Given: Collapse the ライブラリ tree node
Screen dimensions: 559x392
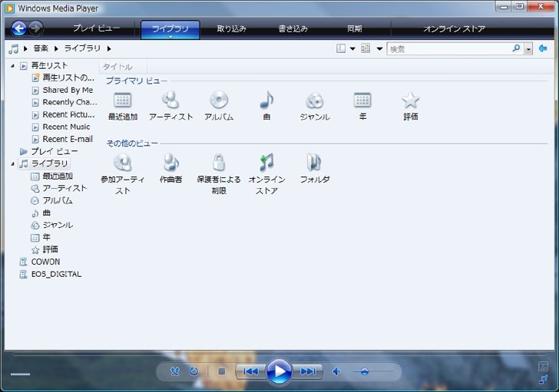Looking at the screenshot, I should pos(12,163).
